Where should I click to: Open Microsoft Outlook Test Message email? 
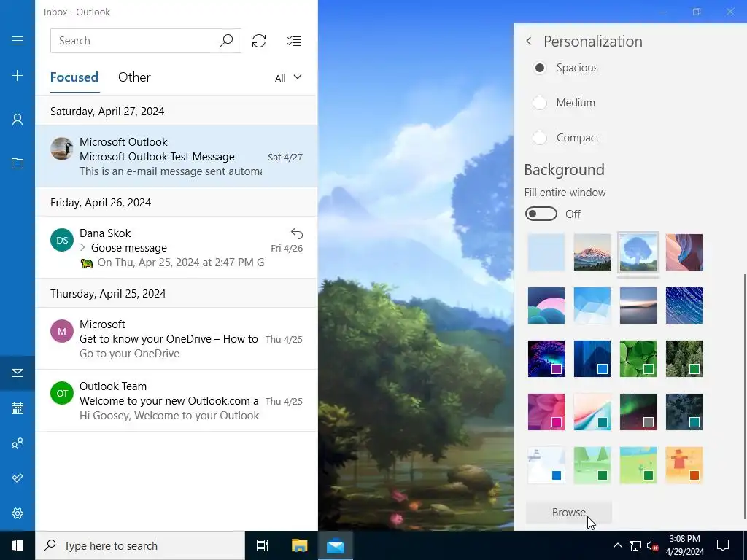177,156
